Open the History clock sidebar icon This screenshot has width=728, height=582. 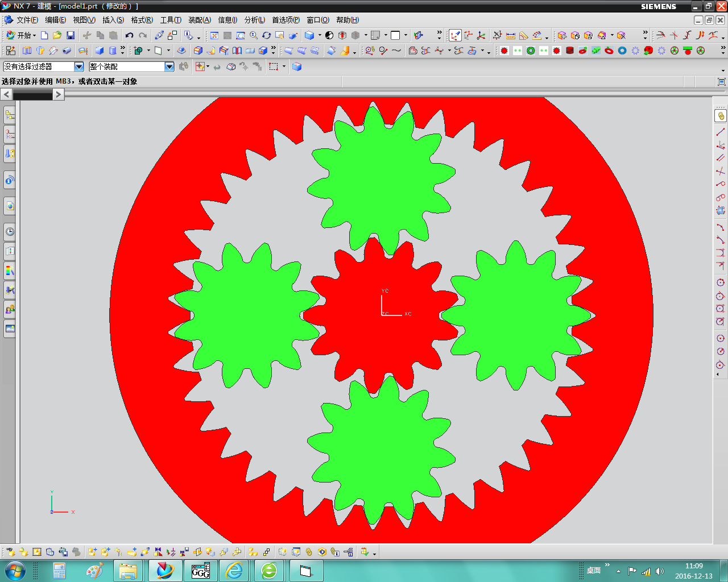click(x=10, y=231)
